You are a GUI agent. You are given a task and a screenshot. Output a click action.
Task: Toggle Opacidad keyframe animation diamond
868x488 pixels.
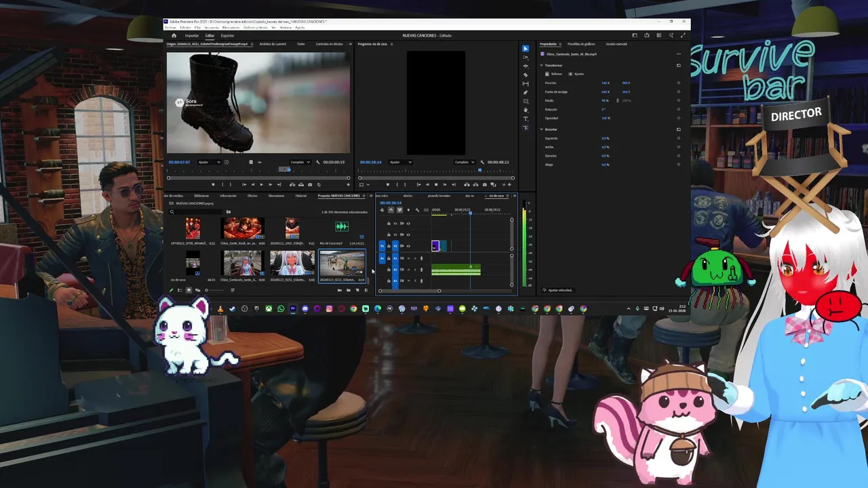[x=679, y=118]
